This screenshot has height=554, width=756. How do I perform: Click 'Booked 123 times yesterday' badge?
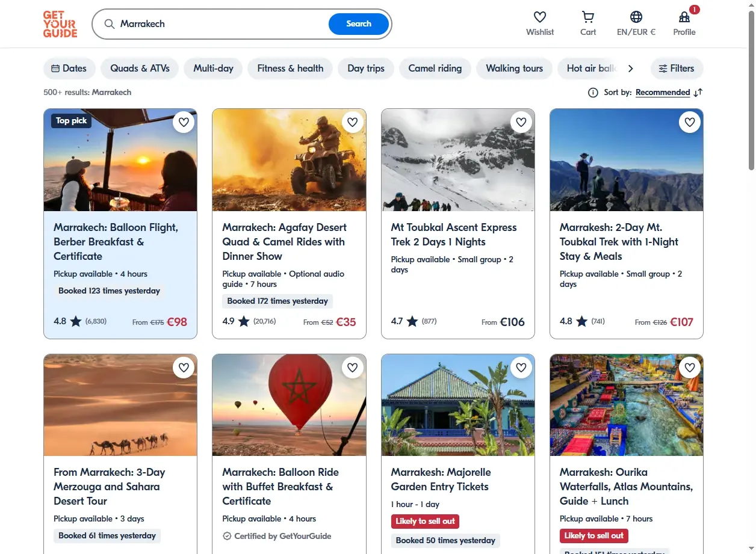(109, 291)
